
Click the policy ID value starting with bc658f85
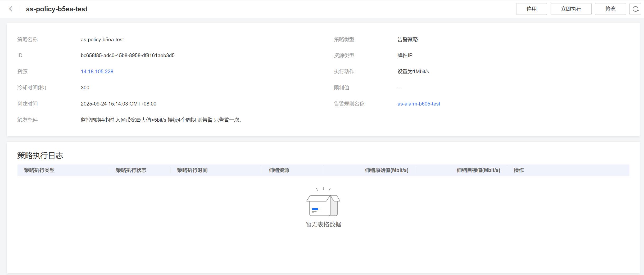[x=128, y=55]
